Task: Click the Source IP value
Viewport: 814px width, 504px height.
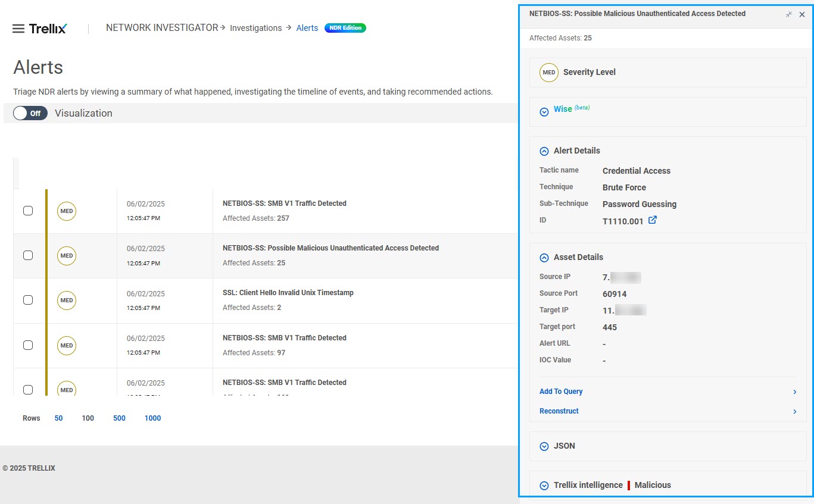Action: click(622, 277)
